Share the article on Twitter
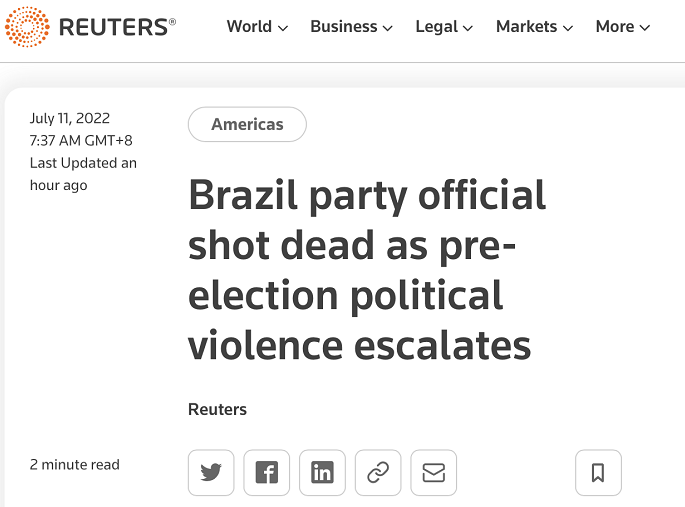 click(x=211, y=473)
